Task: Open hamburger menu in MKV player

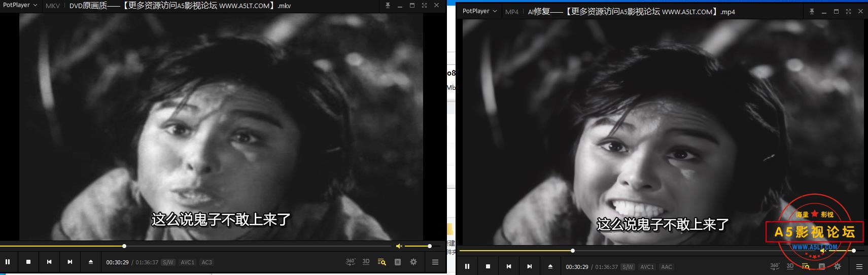Action: [x=435, y=262]
